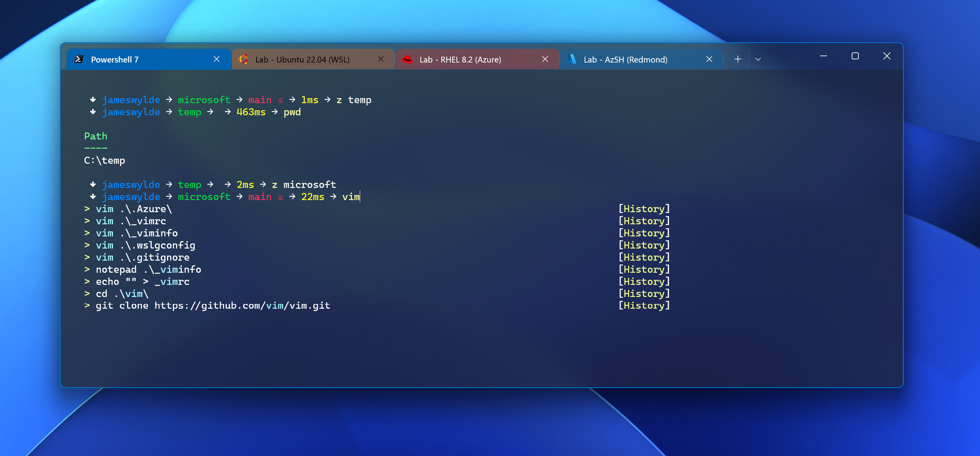Viewport: 980px width, 456px height.
Task: Click the Ubuntu logo icon in tab
Action: (x=243, y=59)
